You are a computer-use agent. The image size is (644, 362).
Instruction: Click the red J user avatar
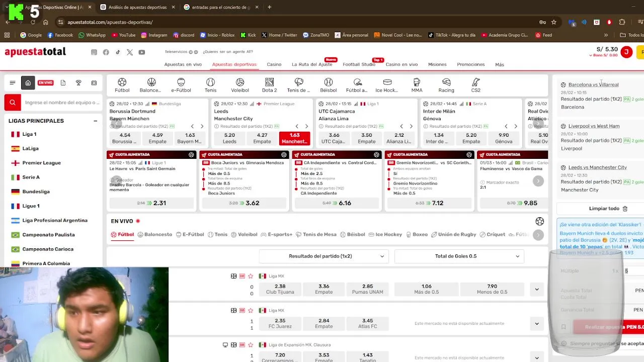626,52
